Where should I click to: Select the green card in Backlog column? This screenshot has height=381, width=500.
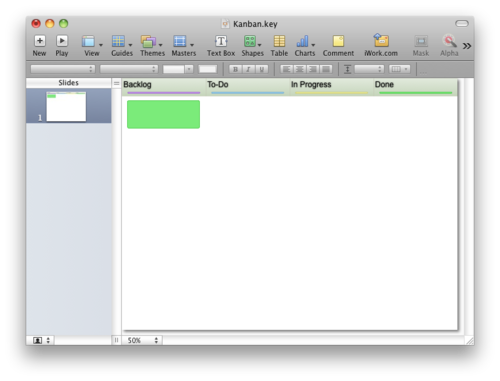pyautogui.click(x=163, y=114)
